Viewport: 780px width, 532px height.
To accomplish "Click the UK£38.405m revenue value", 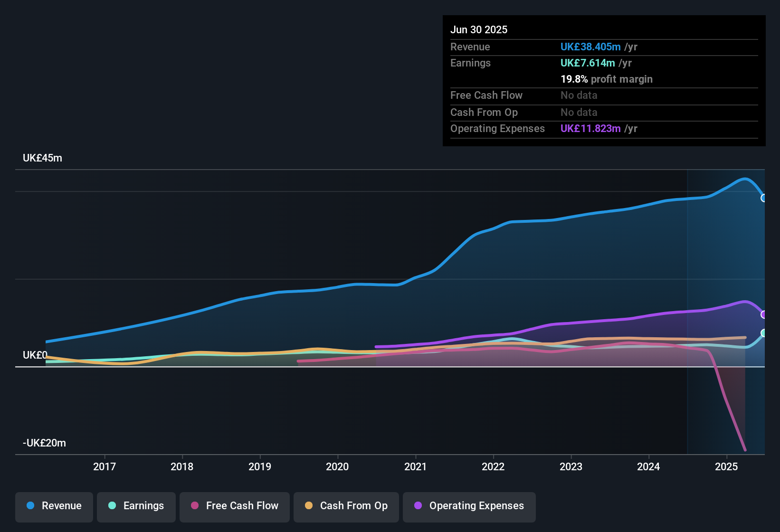I will coord(590,47).
